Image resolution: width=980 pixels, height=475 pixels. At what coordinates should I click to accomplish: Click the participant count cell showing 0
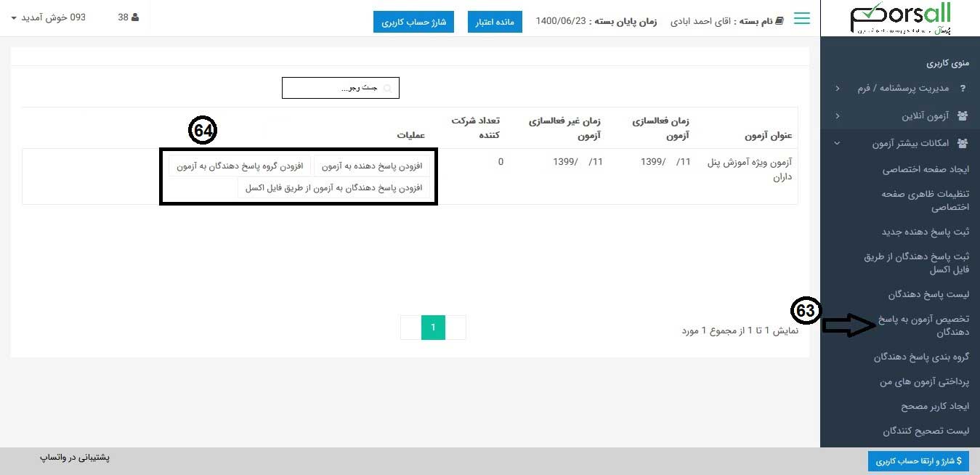[x=501, y=162]
